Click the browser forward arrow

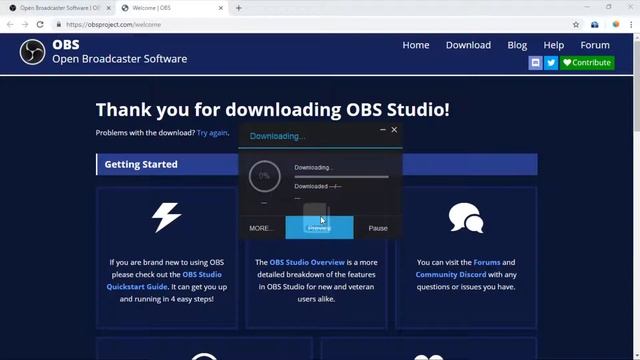[x=25, y=24]
